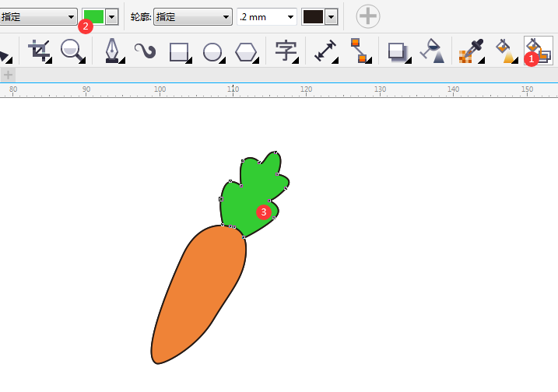Click the green fill color swatch

pyautogui.click(x=93, y=16)
